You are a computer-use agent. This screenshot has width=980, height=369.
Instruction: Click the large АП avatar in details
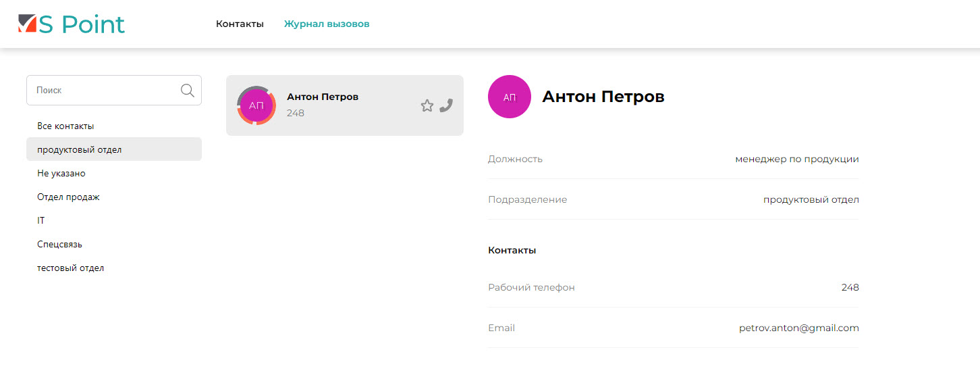click(510, 97)
